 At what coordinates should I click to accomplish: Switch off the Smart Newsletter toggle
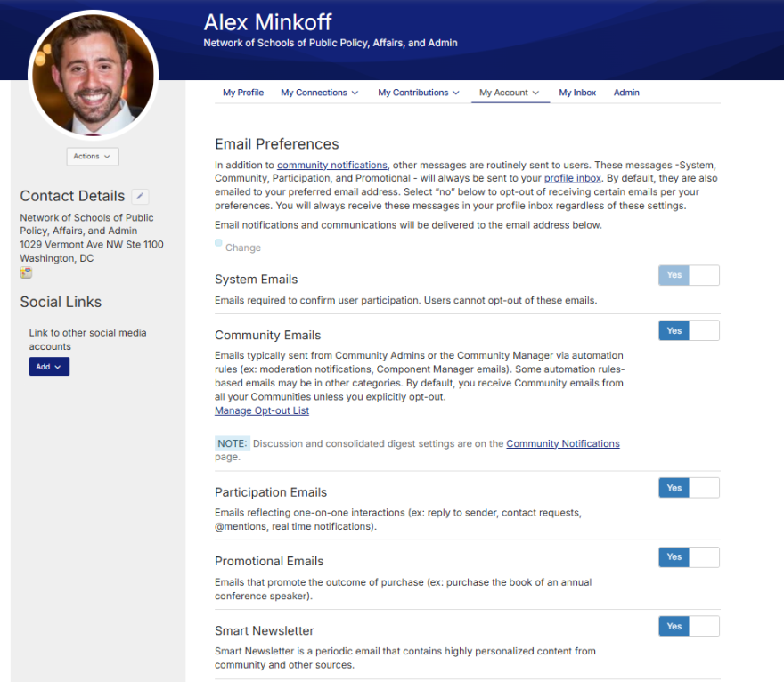(689, 627)
